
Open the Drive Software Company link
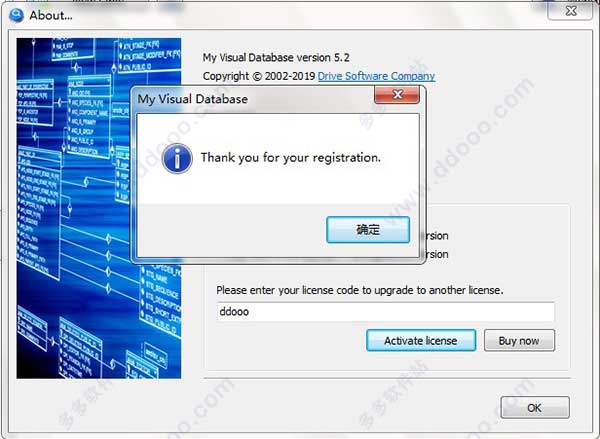coord(376,76)
